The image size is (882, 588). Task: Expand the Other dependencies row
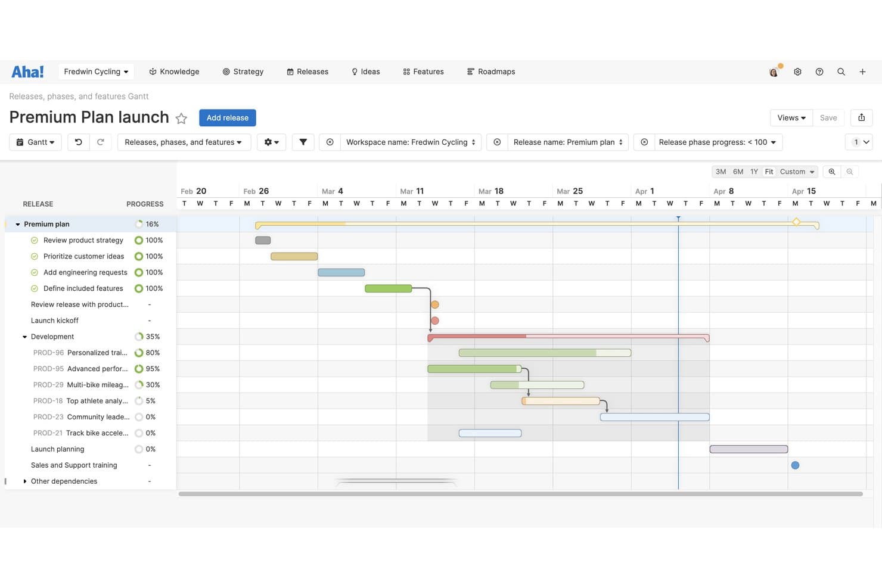tap(25, 481)
